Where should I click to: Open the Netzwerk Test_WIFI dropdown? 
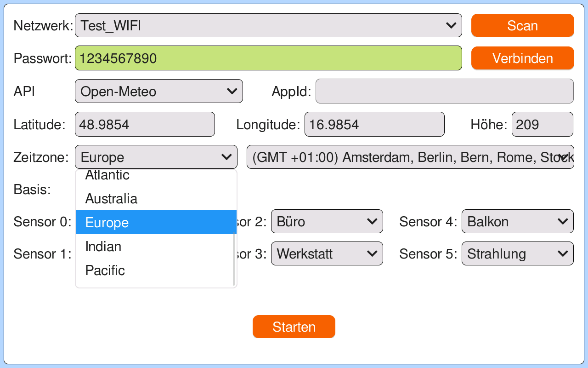click(268, 25)
